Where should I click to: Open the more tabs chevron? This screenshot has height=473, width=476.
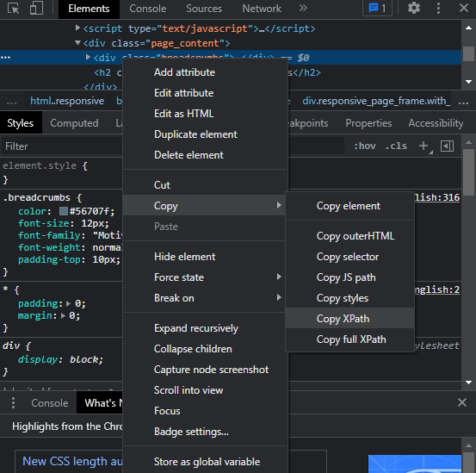pos(303,9)
